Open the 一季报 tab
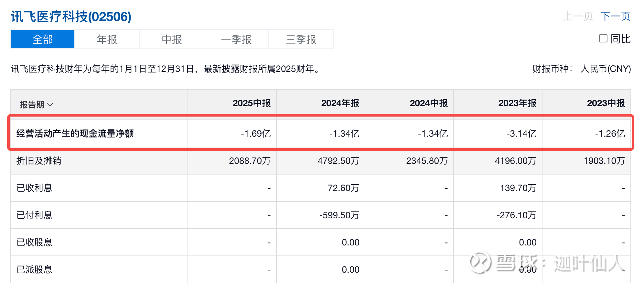 tap(236, 39)
